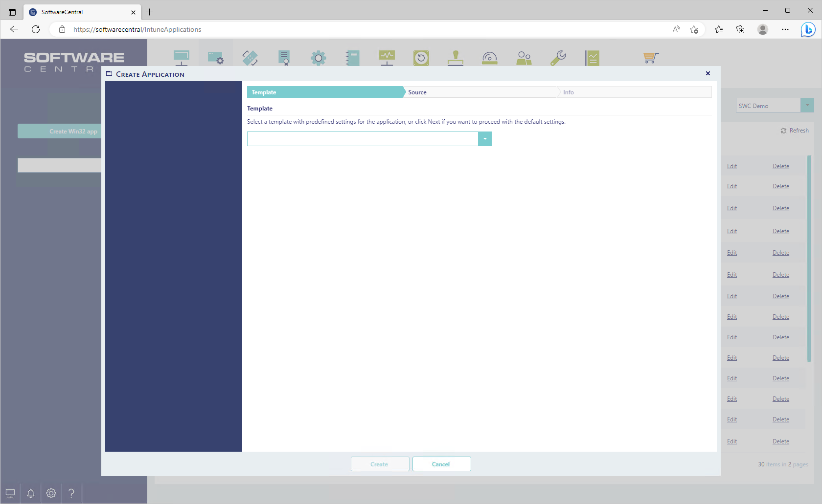The height and width of the screenshot is (504, 822).
Task: Click the shopping cart icon
Action: (x=650, y=58)
